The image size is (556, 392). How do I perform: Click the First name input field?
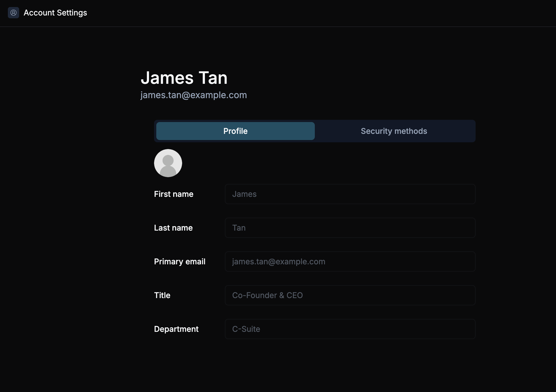[x=350, y=194]
